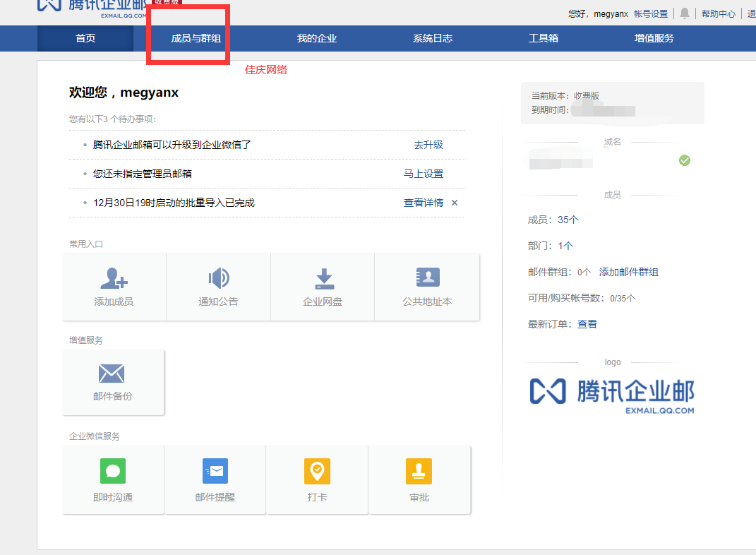Viewport: 756px width, 555px height.
Task: Click the 去升级 link
Action: (428, 145)
